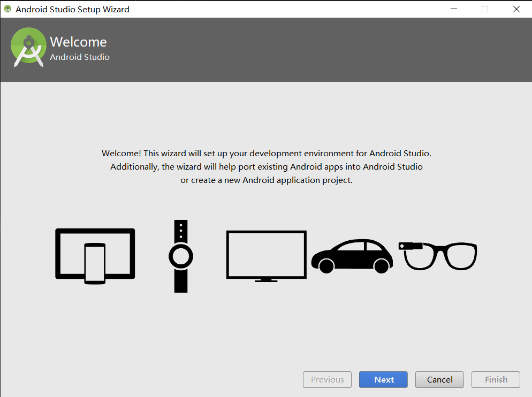Image resolution: width=532 pixels, height=397 pixels.
Task: Click the disabled maximize window button
Action: (485, 9)
